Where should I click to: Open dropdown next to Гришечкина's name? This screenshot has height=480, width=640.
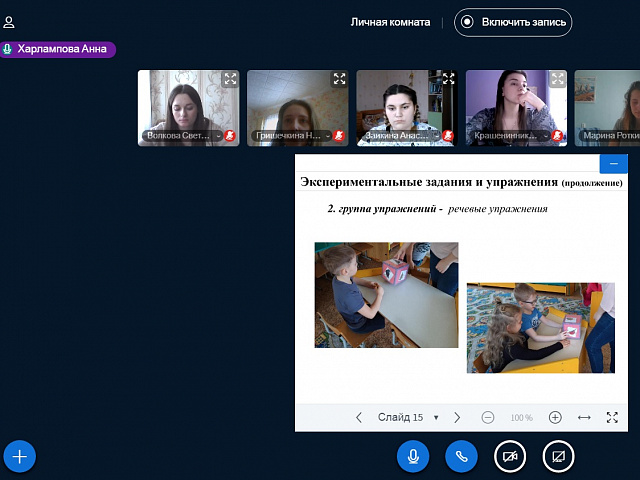290,135
